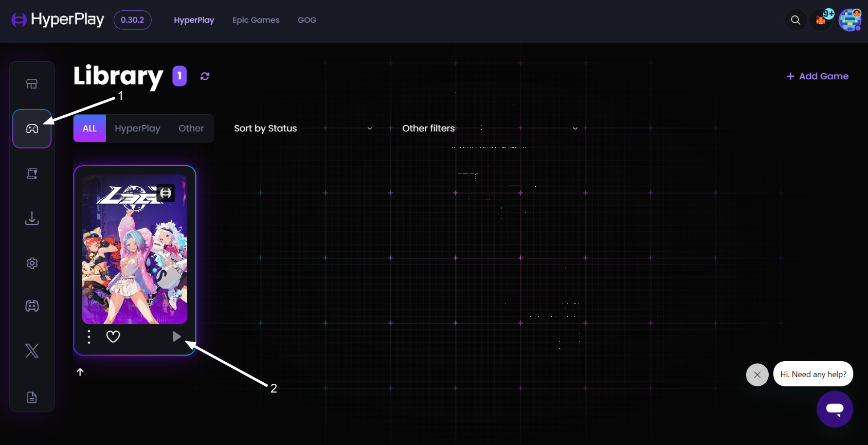Click the back-to-top arrow under the card
The width and height of the screenshot is (868, 445).
coord(80,372)
